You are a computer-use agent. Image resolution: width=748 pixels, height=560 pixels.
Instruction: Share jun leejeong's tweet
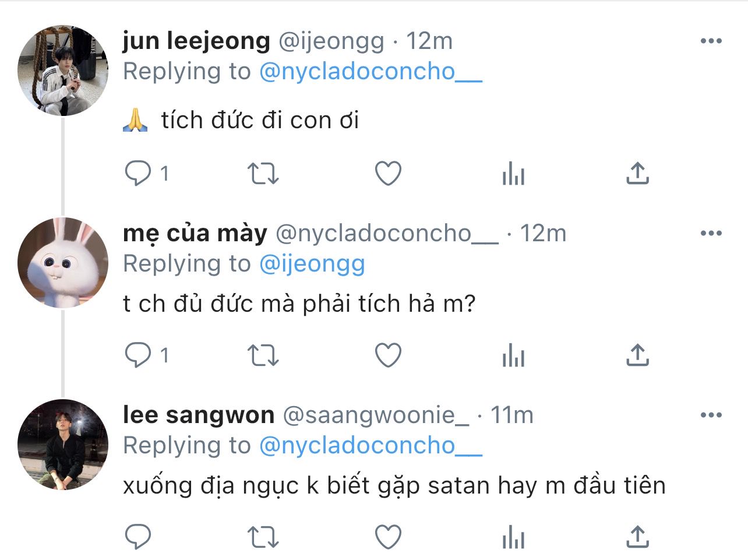[638, 174]
